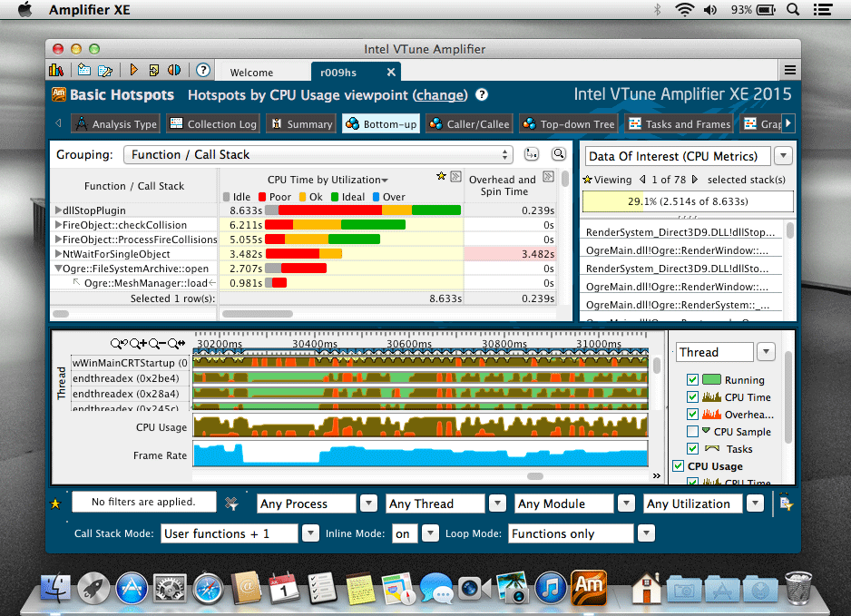This screenshot has height=616, width=851.
Task: Click the zoom in timeline icon
Action: 138,344
